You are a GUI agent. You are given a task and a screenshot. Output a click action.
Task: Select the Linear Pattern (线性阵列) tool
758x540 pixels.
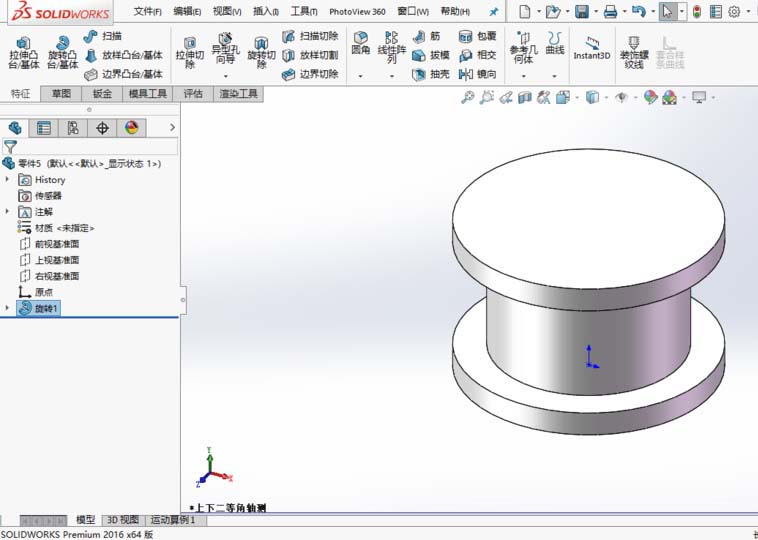pos(392,47)
